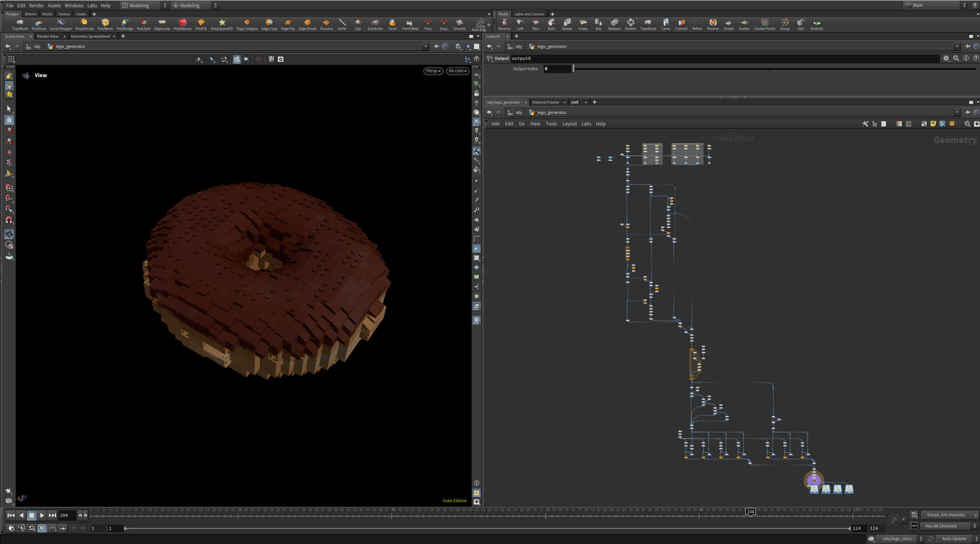Open the Auto Update mode dropdown
The image size is (980, 544).
tap(957, 539)
